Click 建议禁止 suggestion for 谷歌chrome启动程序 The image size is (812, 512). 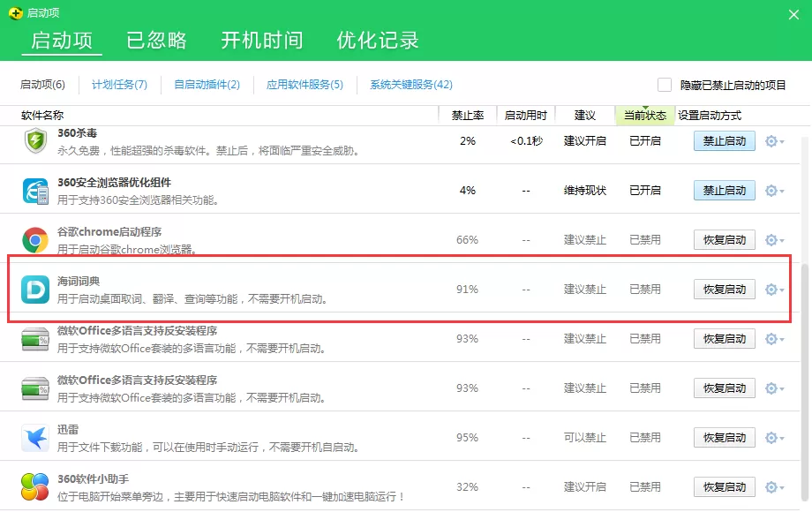pyautogui.click(x=584, y=240)
